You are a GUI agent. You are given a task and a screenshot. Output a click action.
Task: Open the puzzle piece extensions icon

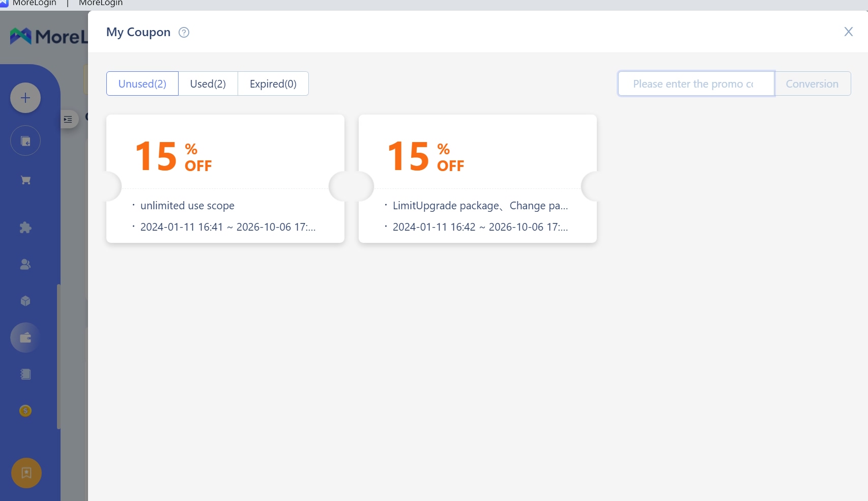(x=25, y=228)
